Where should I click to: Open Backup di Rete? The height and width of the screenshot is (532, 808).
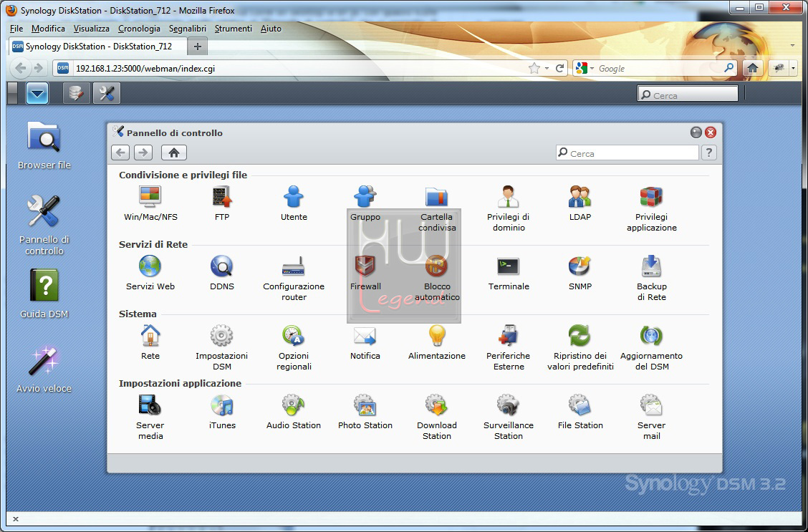[652, 278]
